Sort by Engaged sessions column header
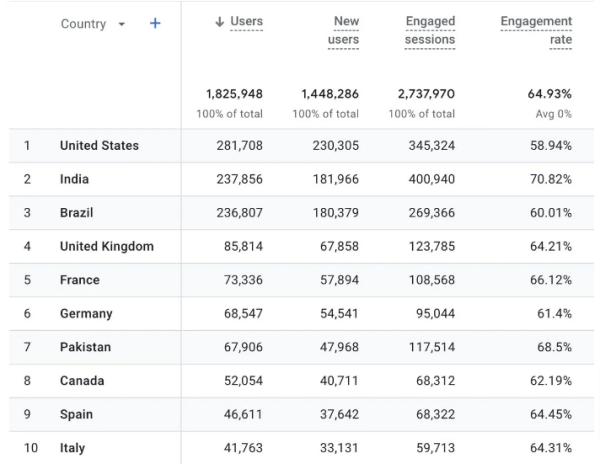 (430, 30)
